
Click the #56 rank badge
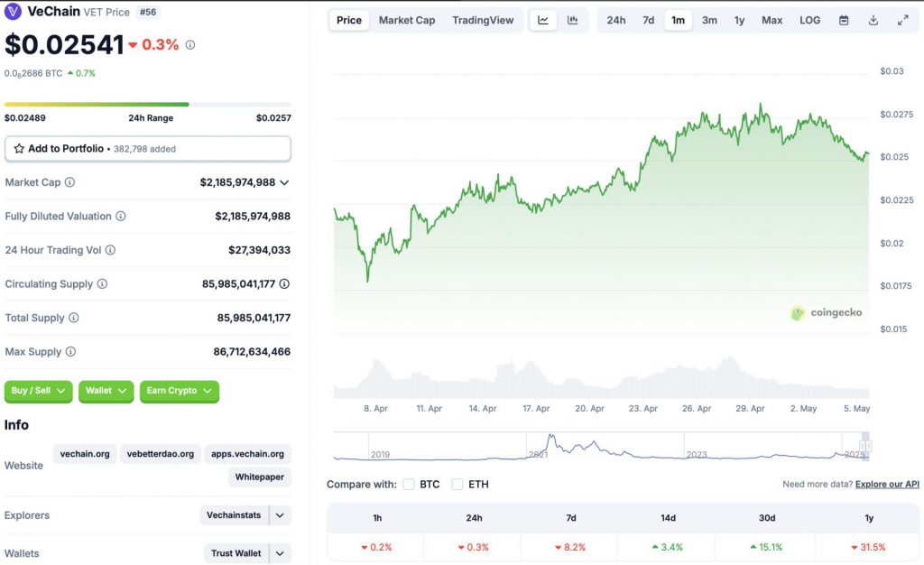pos(148,12)
